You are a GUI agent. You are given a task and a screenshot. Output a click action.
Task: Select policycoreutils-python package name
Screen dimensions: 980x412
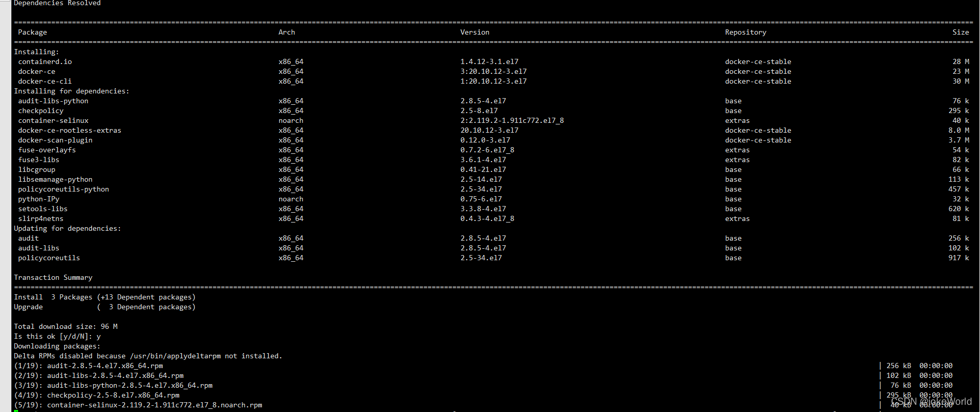pos(64,189)
